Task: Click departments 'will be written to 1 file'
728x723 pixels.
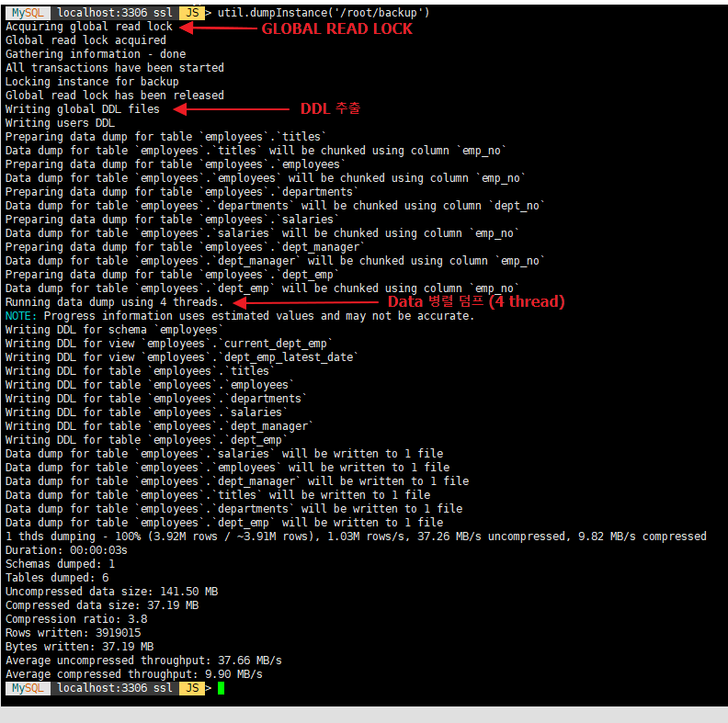Action: point(234,509)
